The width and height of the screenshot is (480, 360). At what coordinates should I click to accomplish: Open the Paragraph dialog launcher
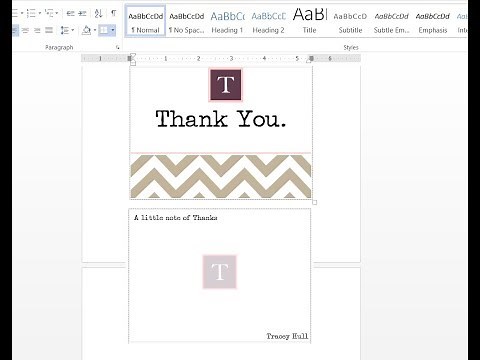[118, 48]
